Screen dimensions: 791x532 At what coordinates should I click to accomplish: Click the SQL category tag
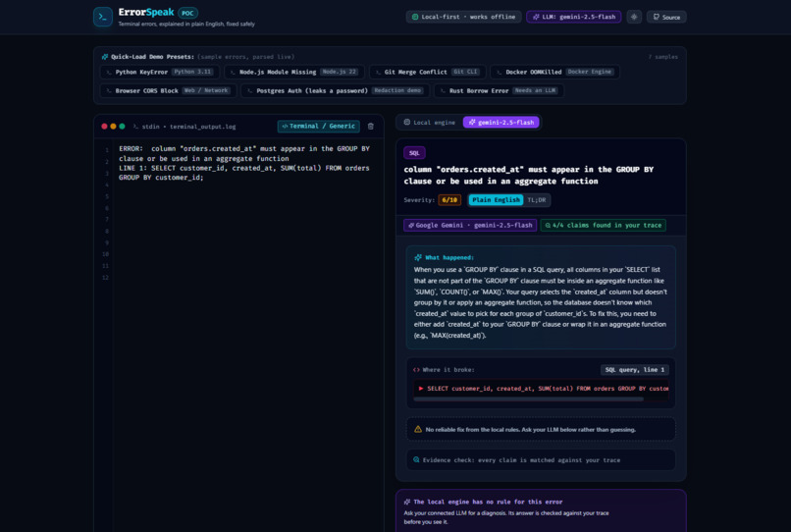coord(414,152)
